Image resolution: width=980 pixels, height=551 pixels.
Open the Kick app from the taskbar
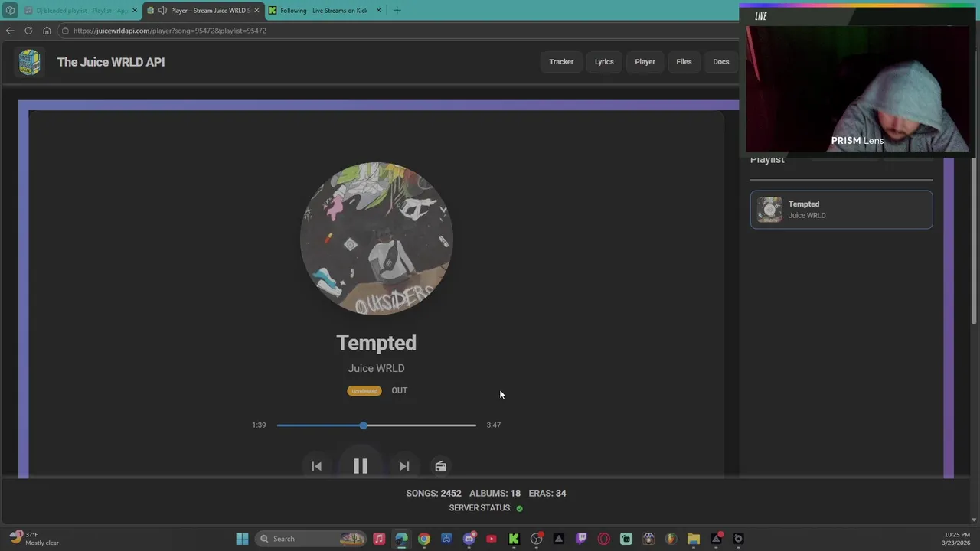click(514, 539)
